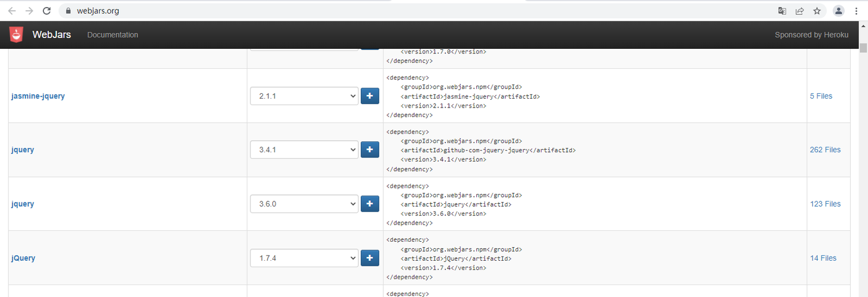Click the plus button for jasmine-jquery
The image size is (868, 297).
(x=370, y=96)
